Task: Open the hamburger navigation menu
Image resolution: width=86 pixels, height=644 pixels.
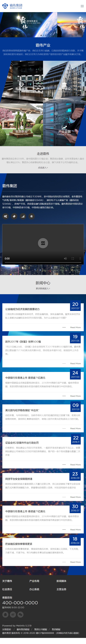Action: pyautogui.click(x=82, y=6)
